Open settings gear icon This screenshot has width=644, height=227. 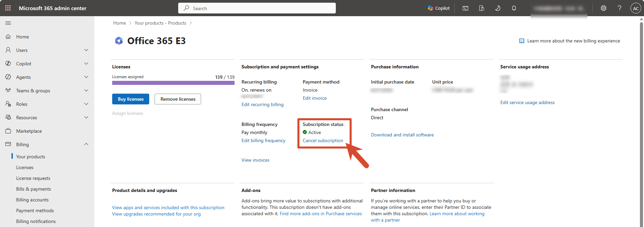[604, 8]
